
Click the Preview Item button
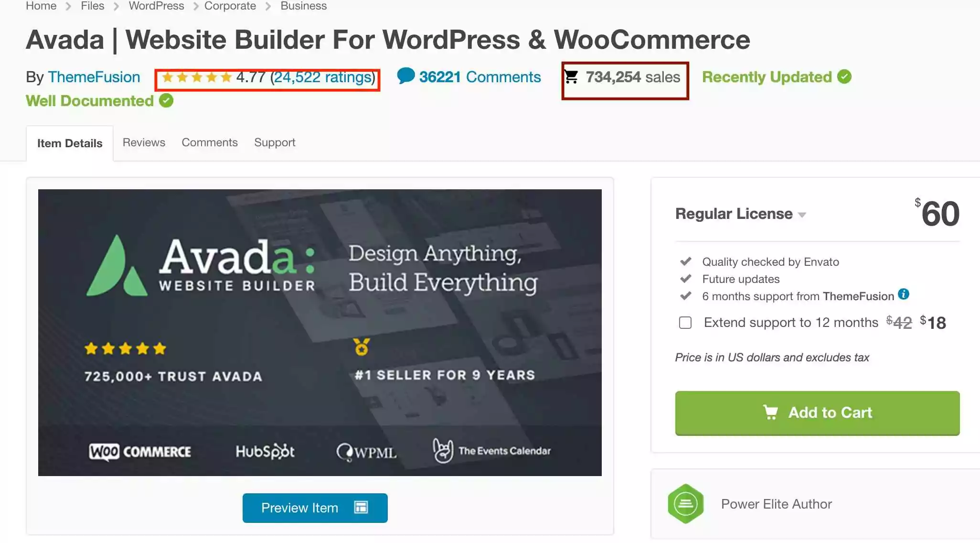(315, 508)
